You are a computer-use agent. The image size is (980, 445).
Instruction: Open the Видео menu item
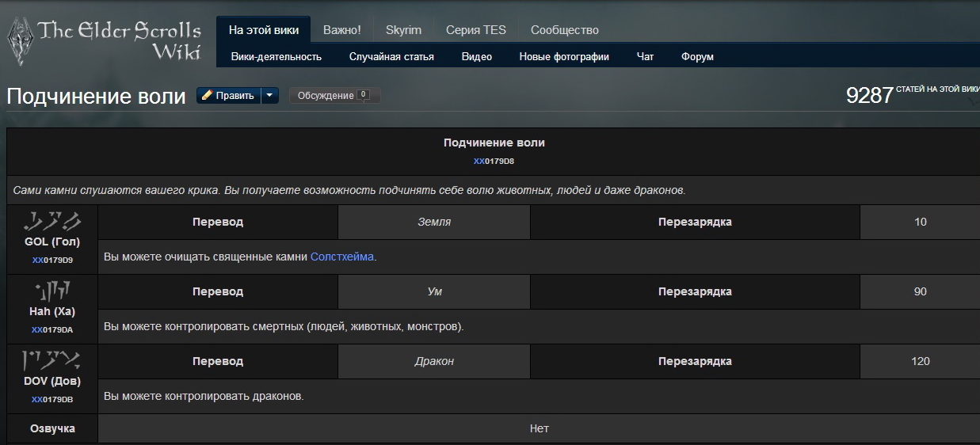(x=477, y=56)
